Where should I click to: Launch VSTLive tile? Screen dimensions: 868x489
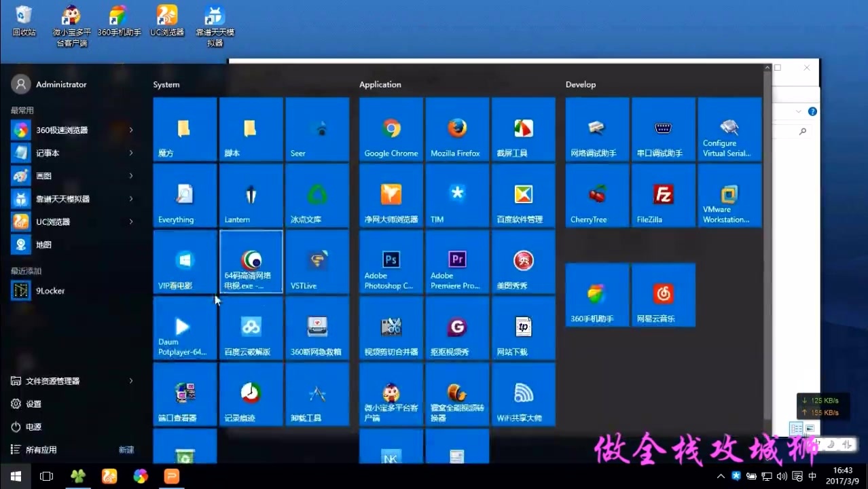tap(317, 261)
